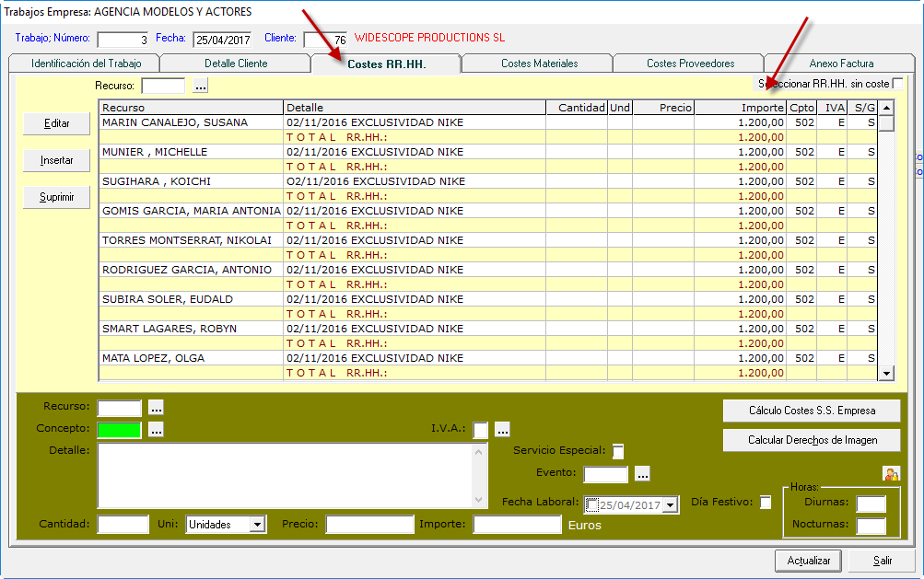This screenshot has height=579, width=924.
Task: Tick the Servicio Especial checkbox
Action: 617,452
